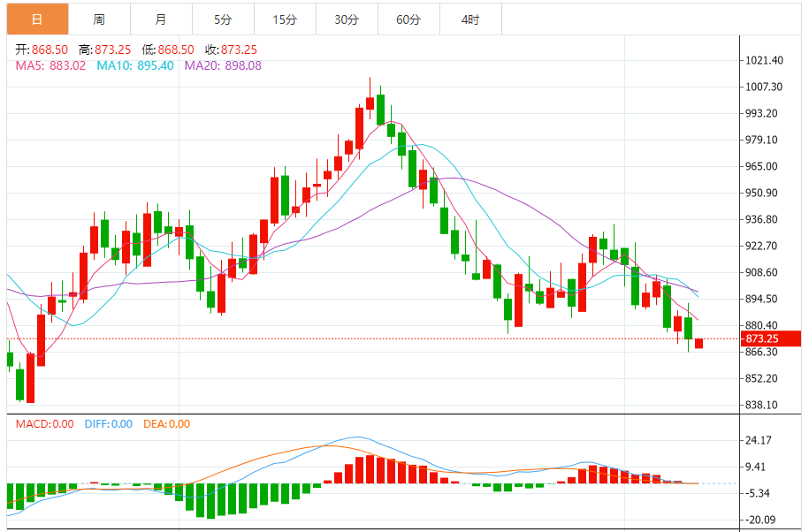
Task: Switch to the 周 weekly tab
Action: (x=100, y=19)
